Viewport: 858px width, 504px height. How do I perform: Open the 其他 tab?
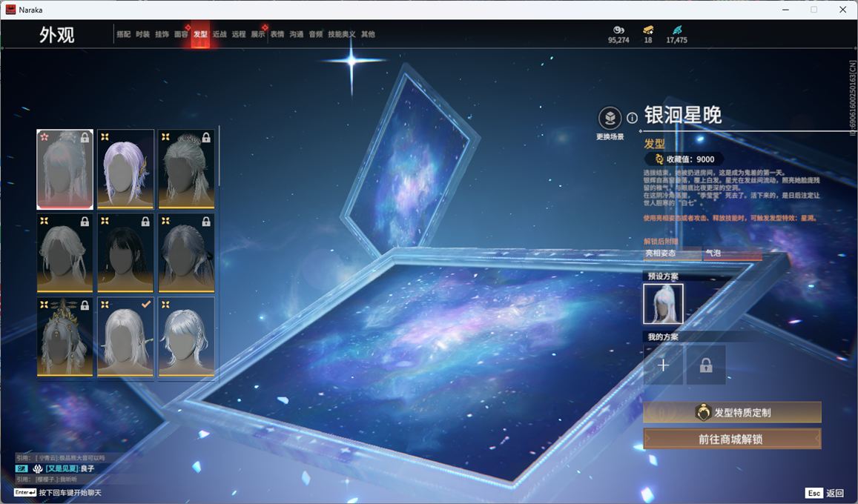point(368,34)
